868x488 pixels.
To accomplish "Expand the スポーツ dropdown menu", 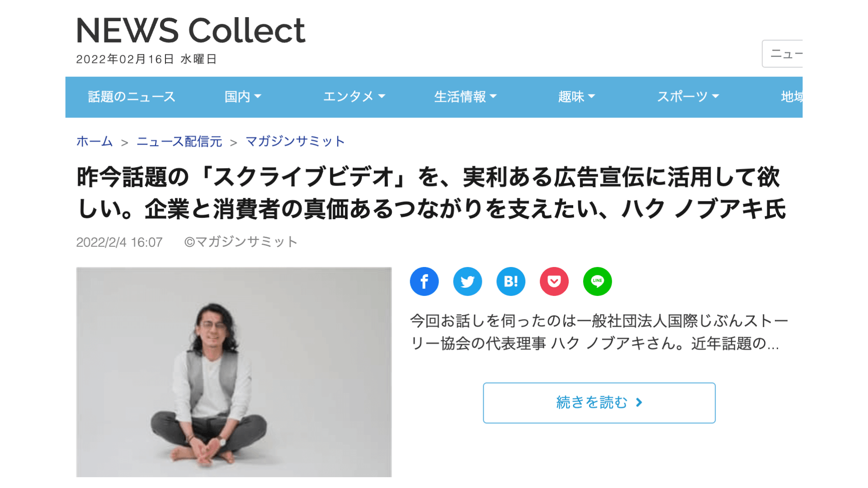I will click(688, 97).
